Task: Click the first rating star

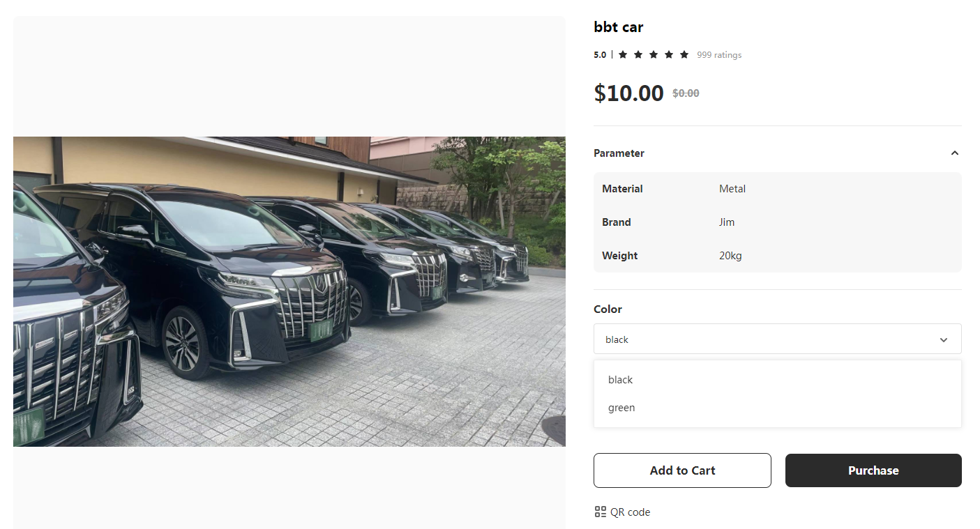Action: [x=623, y=54]
